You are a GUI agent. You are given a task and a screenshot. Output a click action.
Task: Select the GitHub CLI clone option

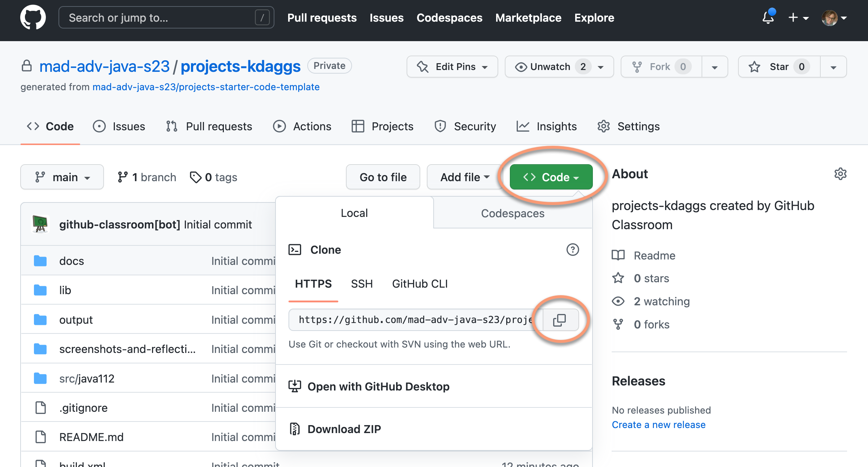(420, 284)
